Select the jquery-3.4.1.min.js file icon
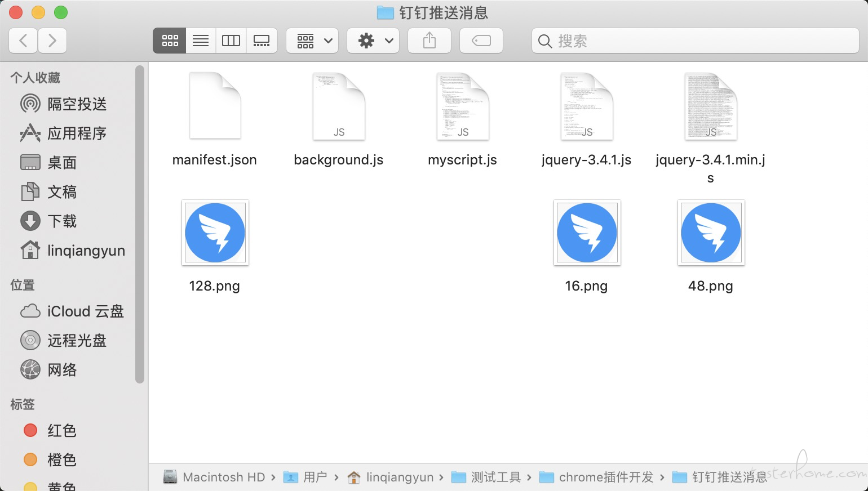 pyautogui.click(x=711, y=106)
